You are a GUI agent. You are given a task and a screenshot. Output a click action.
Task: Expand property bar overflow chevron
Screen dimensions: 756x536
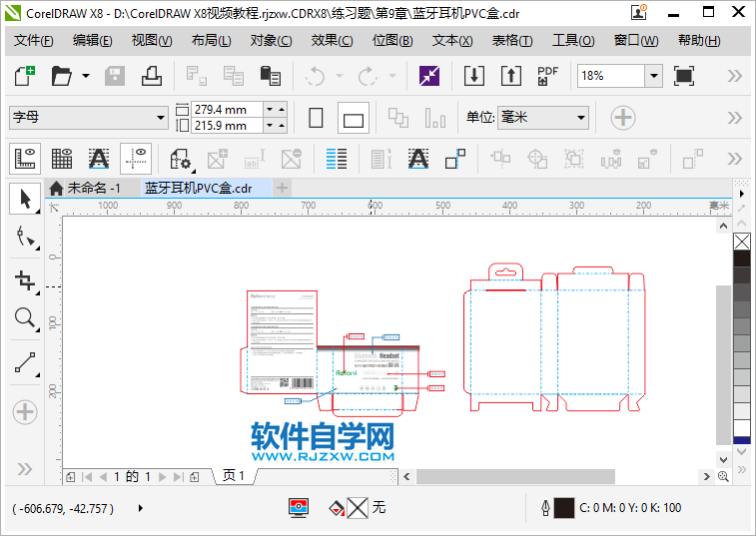click(x=734, y=118)
